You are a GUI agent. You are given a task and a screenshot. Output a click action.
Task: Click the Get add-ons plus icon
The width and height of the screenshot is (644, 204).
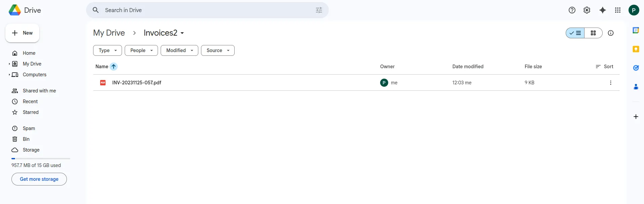coord(636,117)
